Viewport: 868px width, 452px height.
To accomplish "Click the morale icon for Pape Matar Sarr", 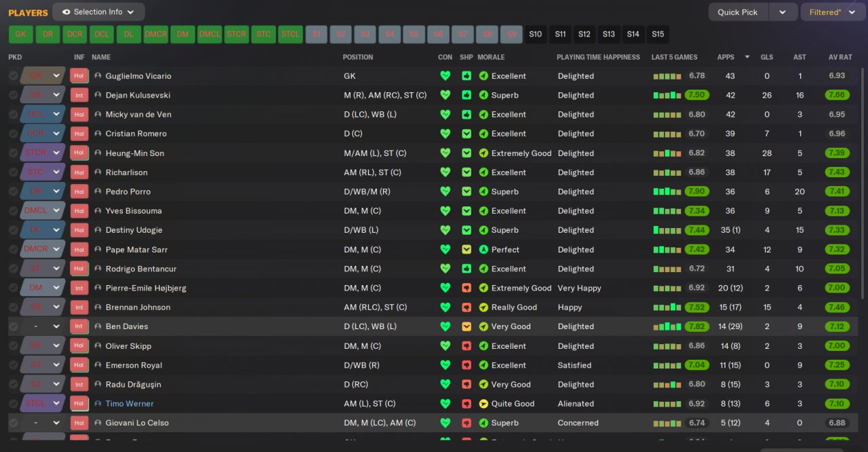I will point(484,250).
